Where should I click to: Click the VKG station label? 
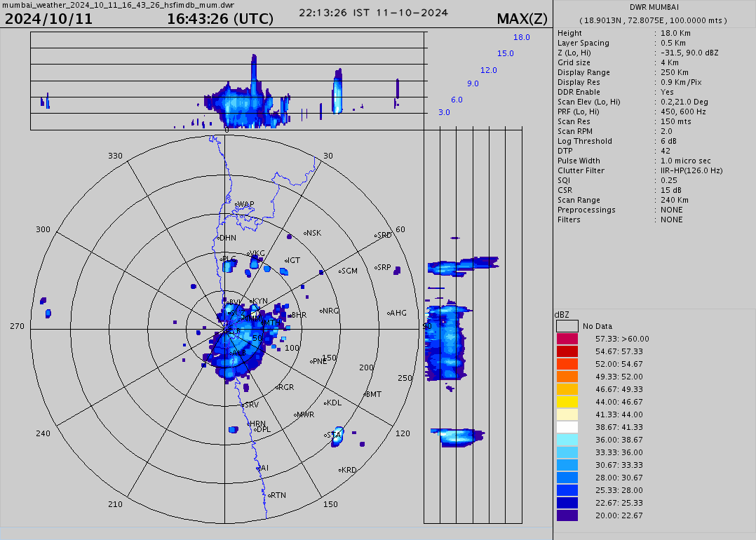pyautogui.click(x=257, y=254)
